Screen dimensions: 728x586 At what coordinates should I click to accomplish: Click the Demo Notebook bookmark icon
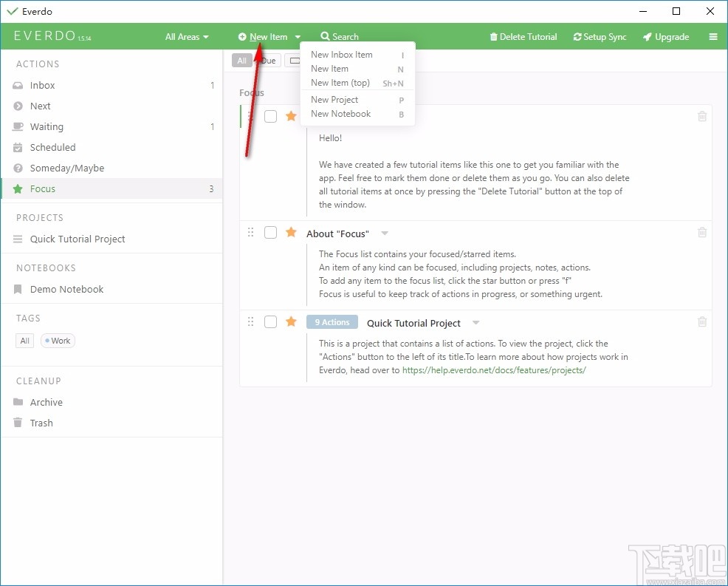coord(18,289)
